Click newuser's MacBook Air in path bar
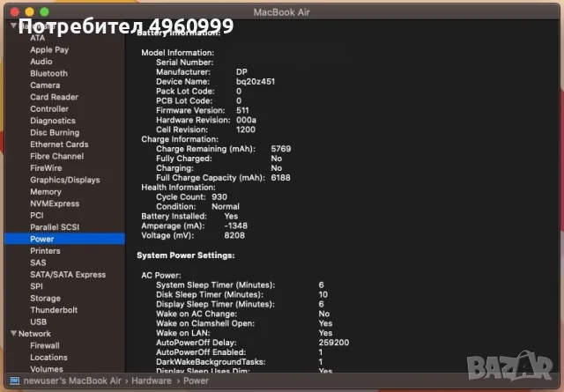The image size is (564, 392). (x=72, y=381)
